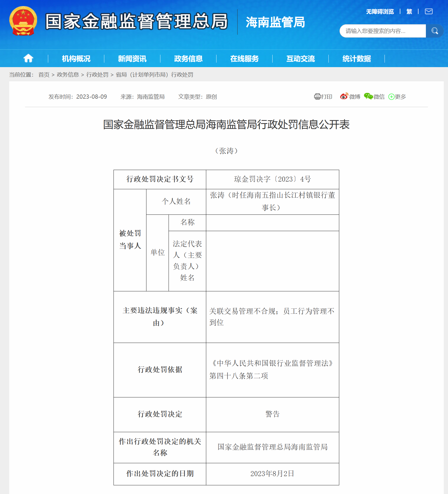Screen dimensions: 448x494
Task: Click the 作出行政处罚决定的机关名称 cell
Action: pos(160,447)
